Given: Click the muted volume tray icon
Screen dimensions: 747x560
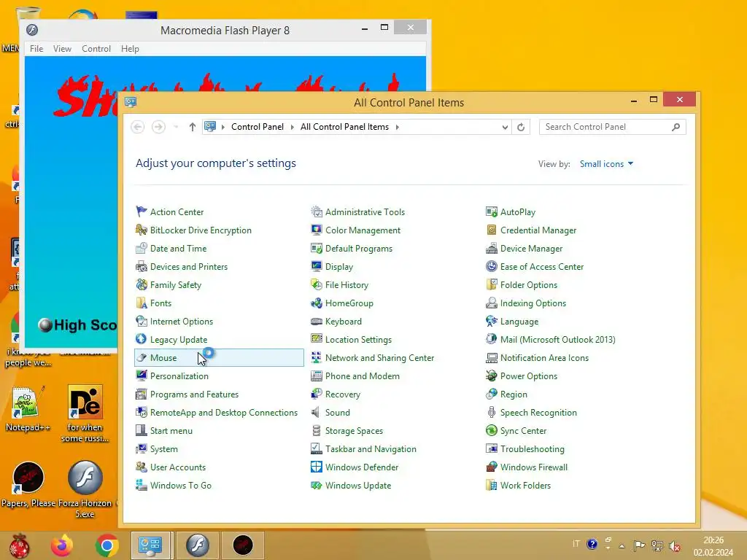Looking at the screenshot, I should point(674,546).
